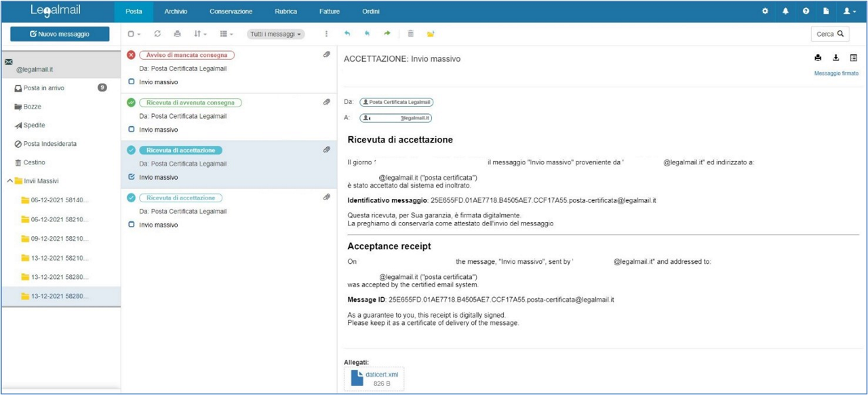Check the box for Avviso di mancata consegna message
Image resolution: width=868 pixels, height=395 pixels.
[x=132, y=82]
